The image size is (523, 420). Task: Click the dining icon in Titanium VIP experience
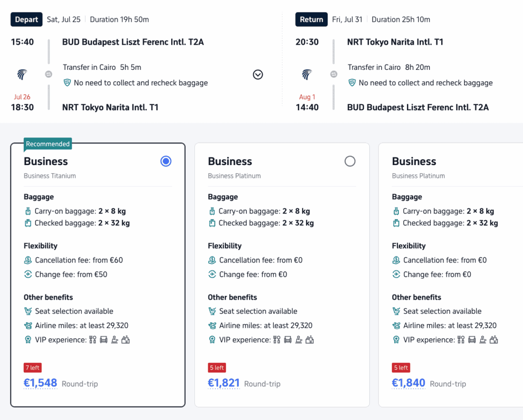93,340
